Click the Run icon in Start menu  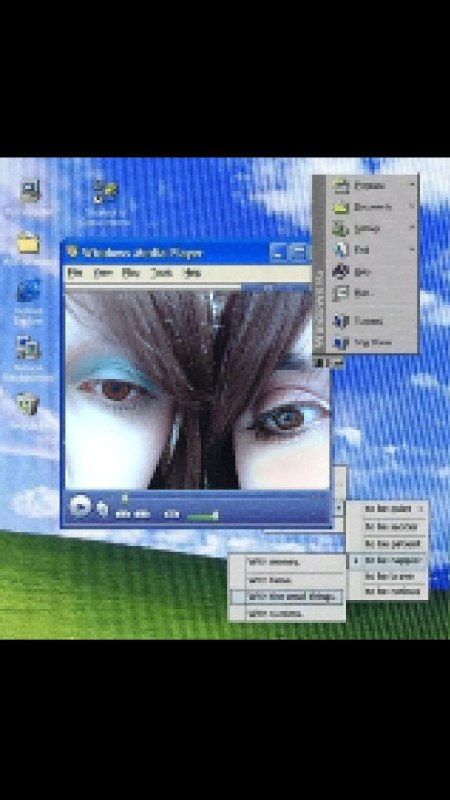point(340,293)
